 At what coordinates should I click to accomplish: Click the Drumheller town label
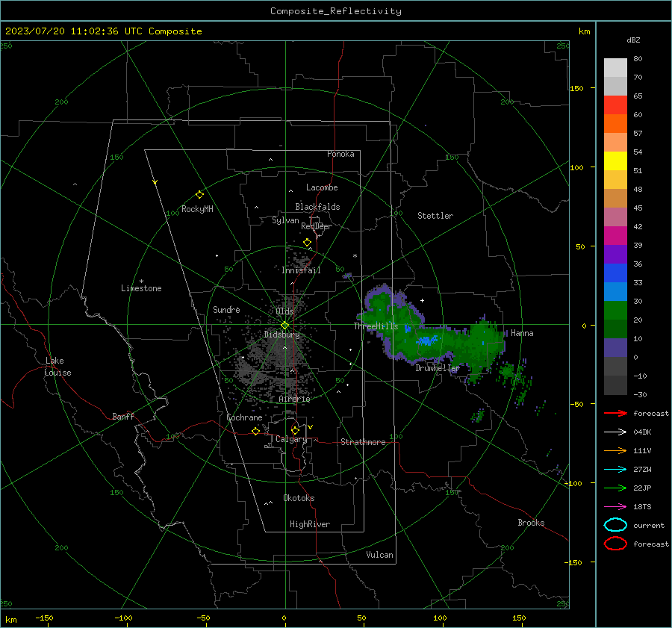coord(437,368)
